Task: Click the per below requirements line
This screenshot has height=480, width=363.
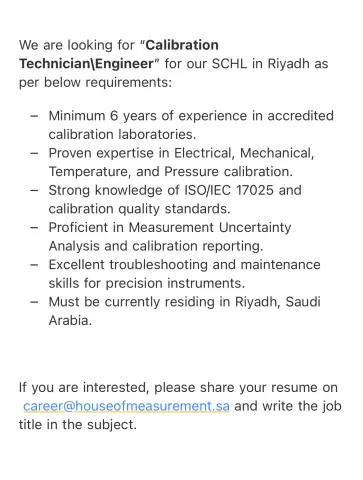Action: coord(95,82)
